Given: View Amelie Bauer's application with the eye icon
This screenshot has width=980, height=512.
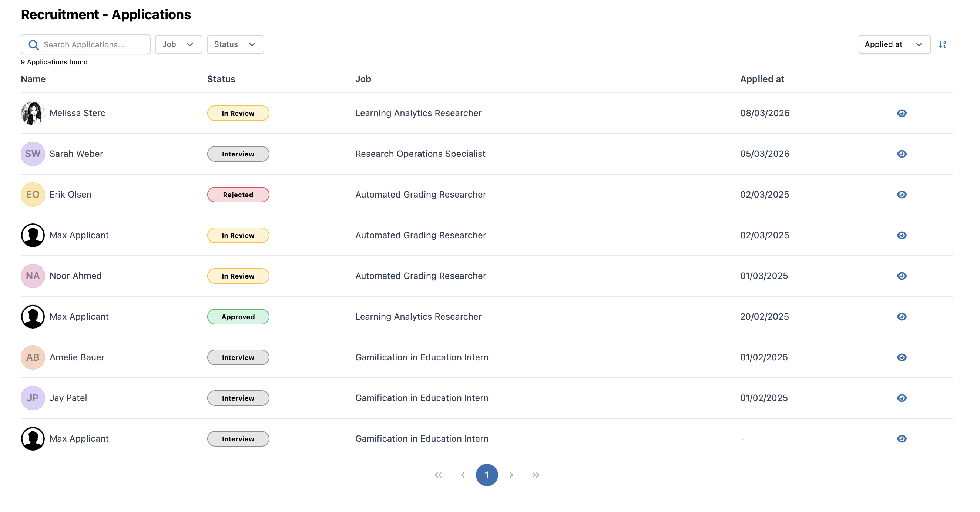Looking at the screenshot, I should pos(902,357).
